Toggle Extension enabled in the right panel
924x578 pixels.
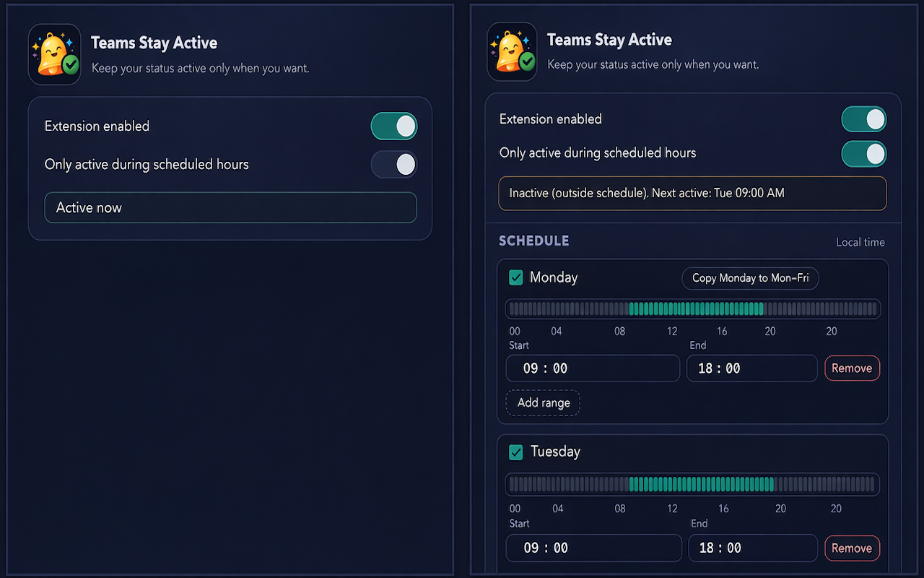point(864,119)
